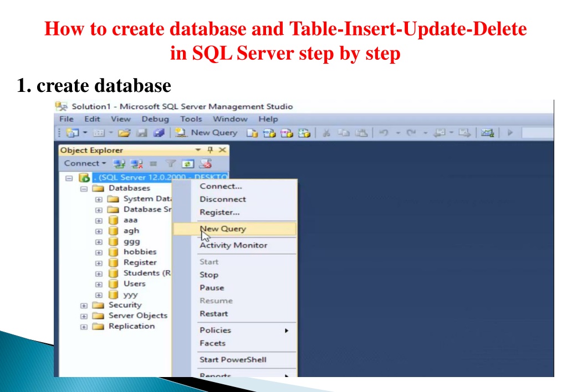Select the Server Objects folder
This screenshot has height=392, width=567.
138,316
